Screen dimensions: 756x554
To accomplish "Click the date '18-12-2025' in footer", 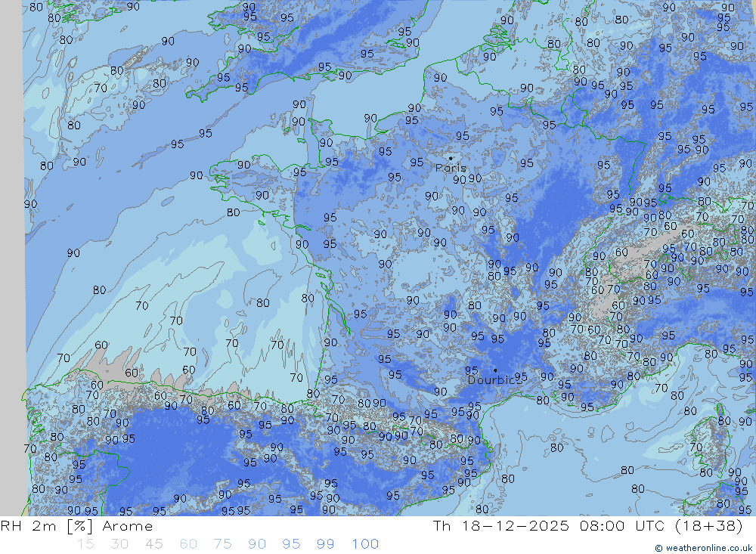I will coord(516,525).
